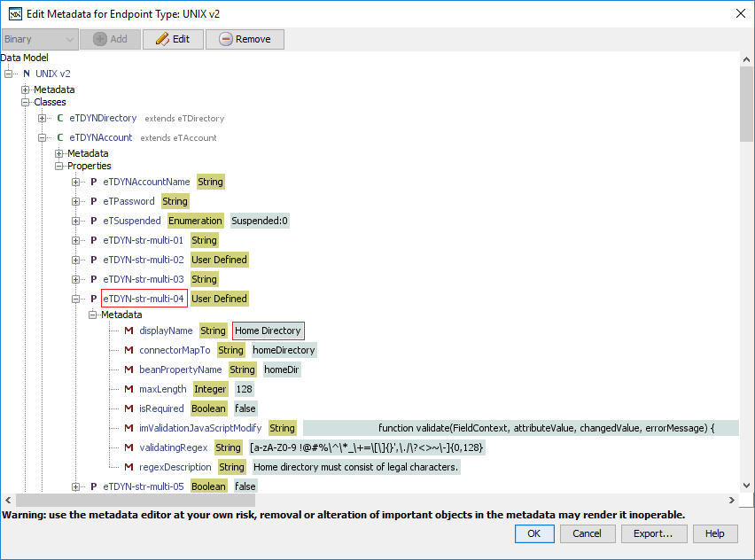
Task: Click the C class icon for eTDYNAccount
Action: point(60,137)
